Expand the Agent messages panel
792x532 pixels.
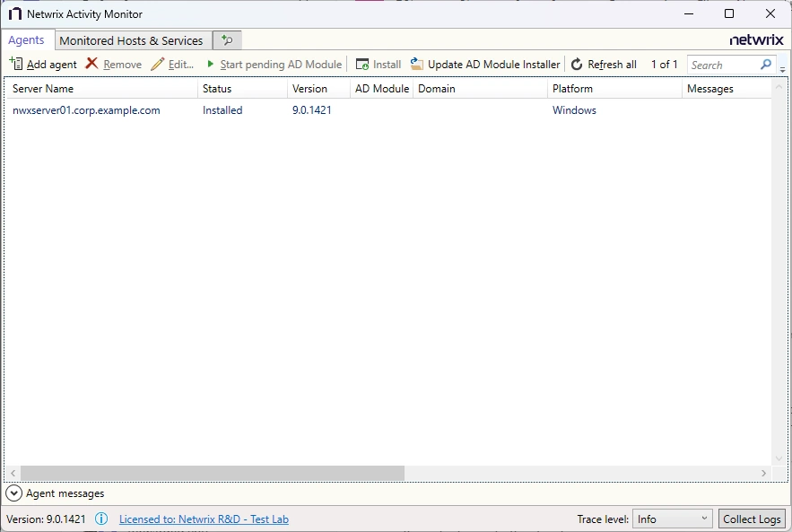coord(13,493)
